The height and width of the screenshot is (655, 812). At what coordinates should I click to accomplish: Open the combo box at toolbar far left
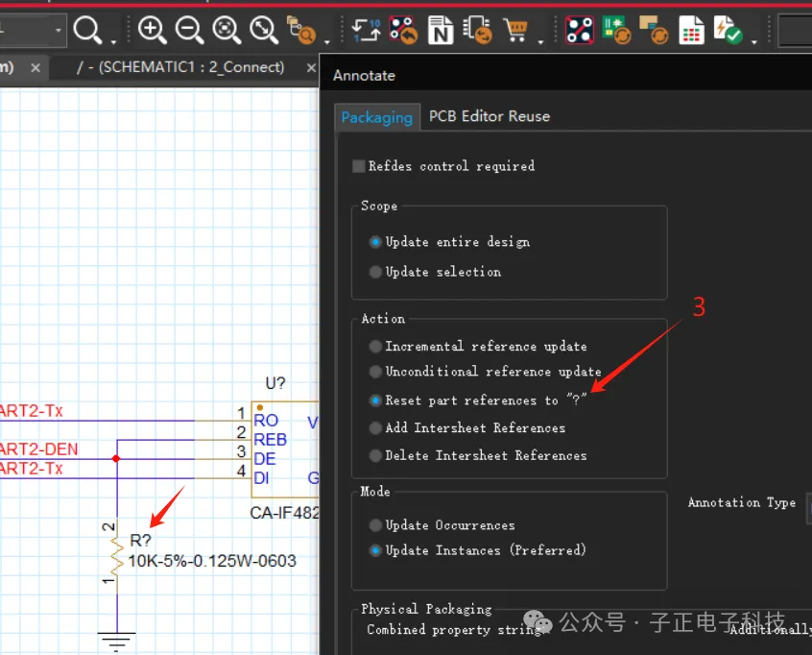point(33,30)
